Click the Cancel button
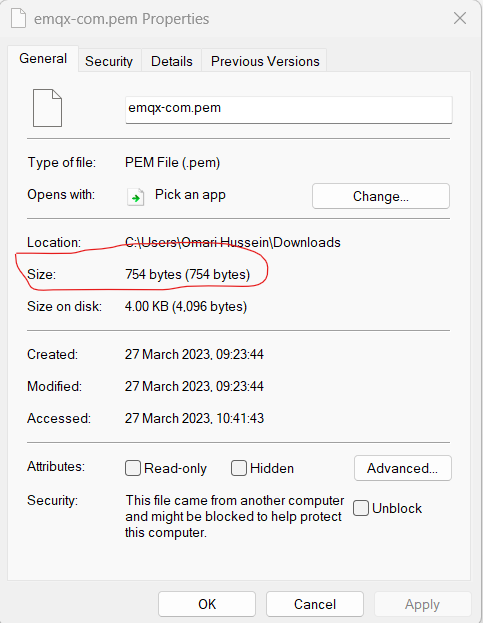Viewport: 483px width, 623px height. coord(315,604)
